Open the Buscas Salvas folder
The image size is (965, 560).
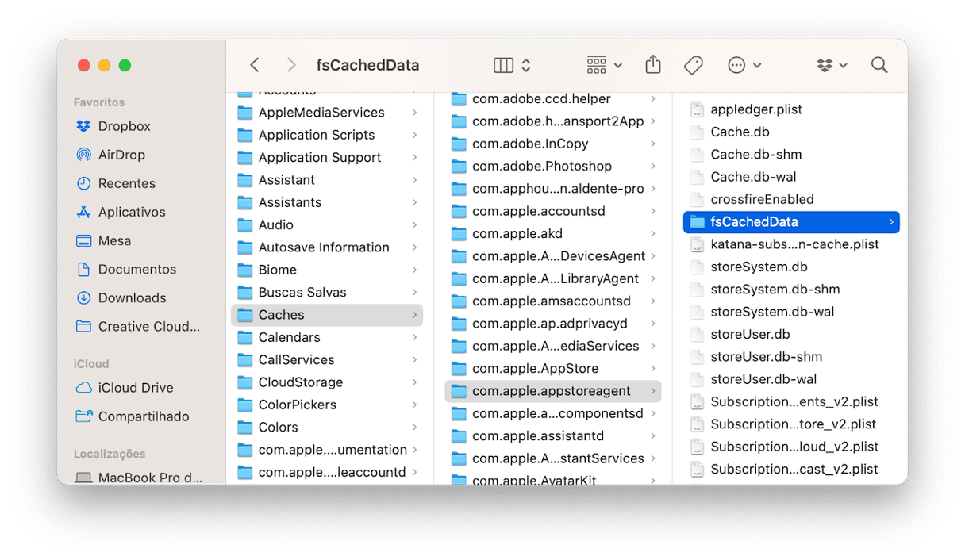327,292
